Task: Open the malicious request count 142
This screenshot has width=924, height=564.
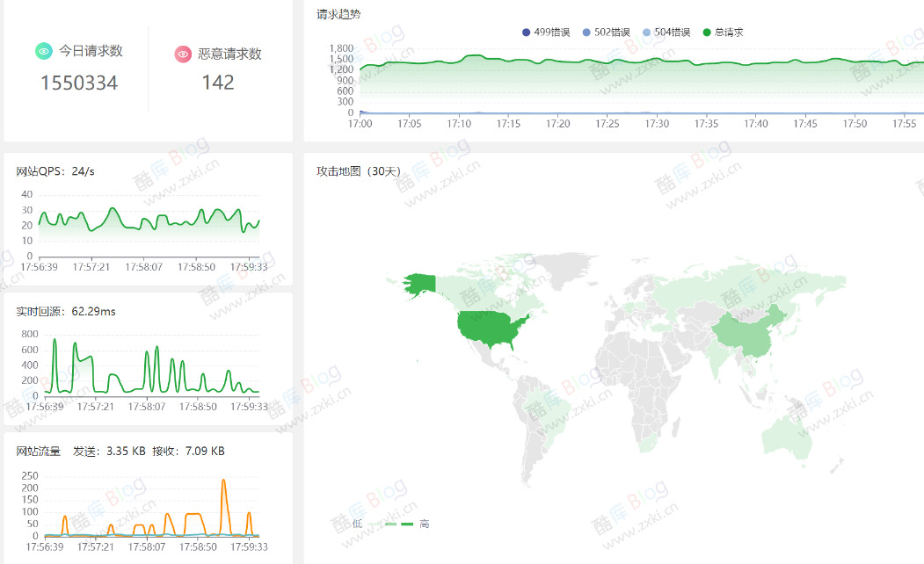Action: 218,83
